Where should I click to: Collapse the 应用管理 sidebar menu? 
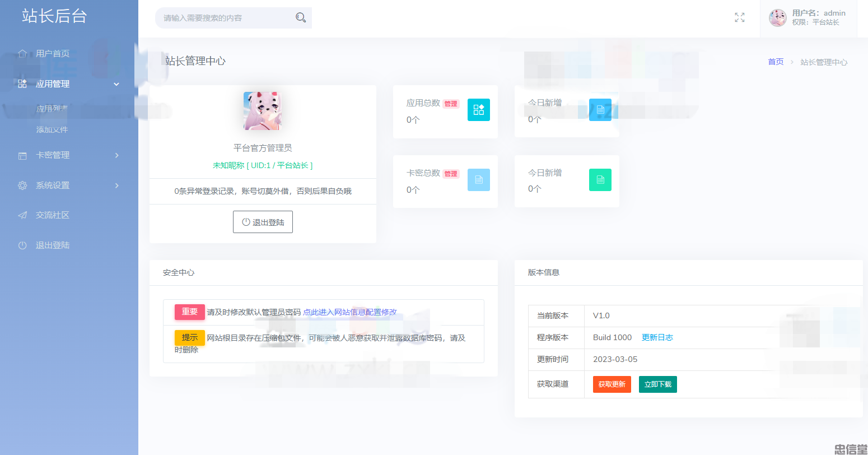point(54,83)
